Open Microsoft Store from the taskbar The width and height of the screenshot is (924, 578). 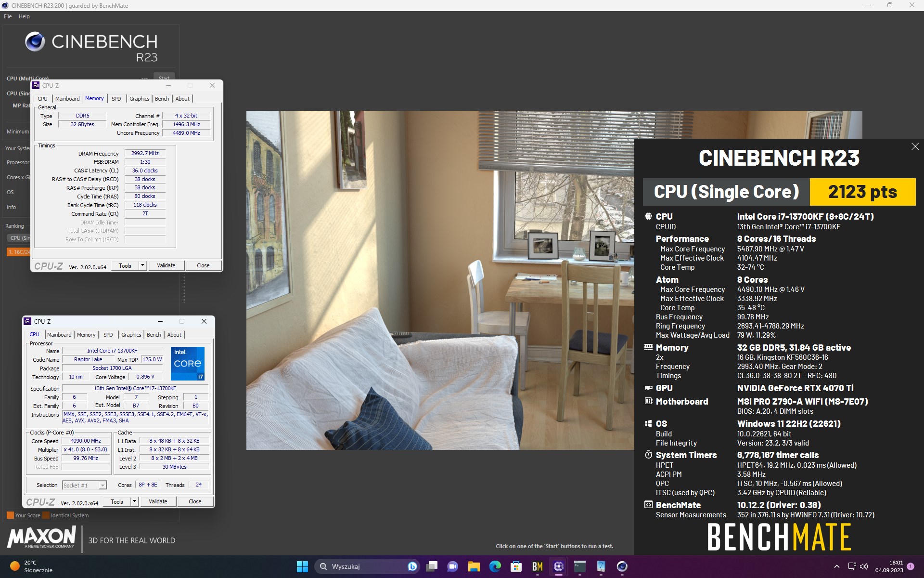(x=516, y=566)
